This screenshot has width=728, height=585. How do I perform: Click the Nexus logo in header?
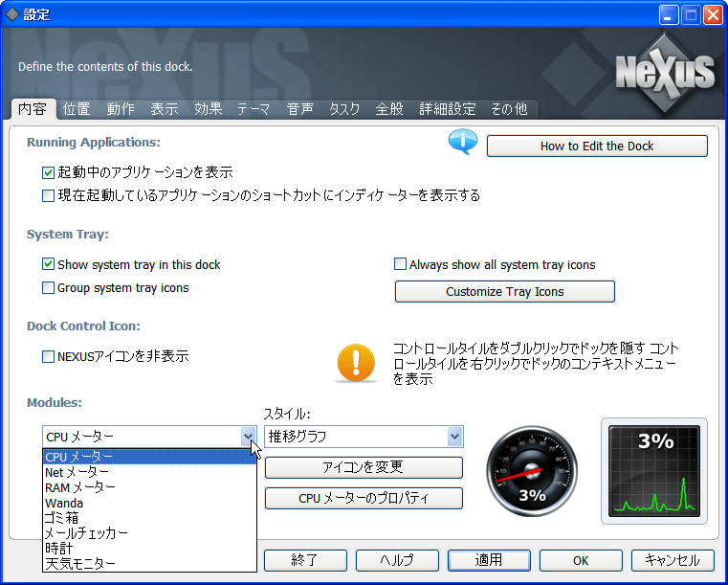[665, 73]
